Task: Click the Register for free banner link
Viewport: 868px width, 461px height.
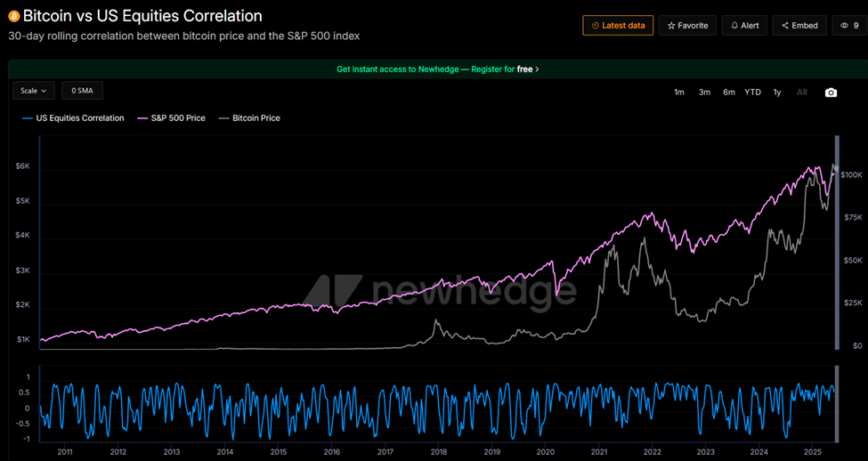Action: pos(437,69)
